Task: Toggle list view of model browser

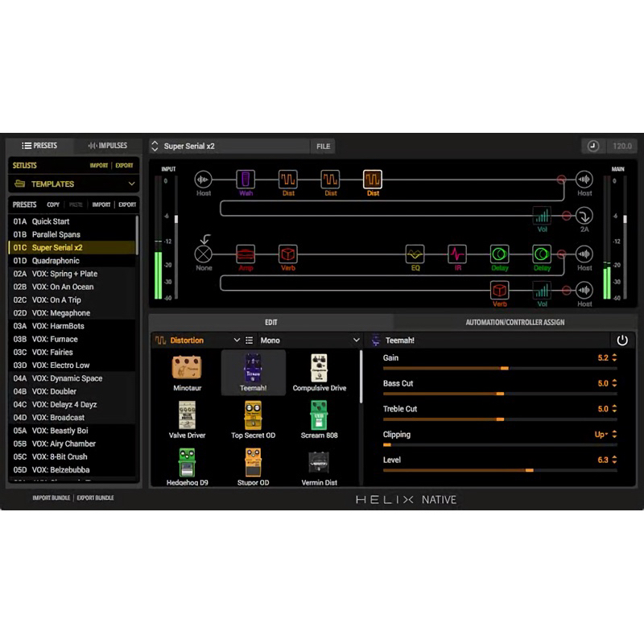Action: point(249,340)
